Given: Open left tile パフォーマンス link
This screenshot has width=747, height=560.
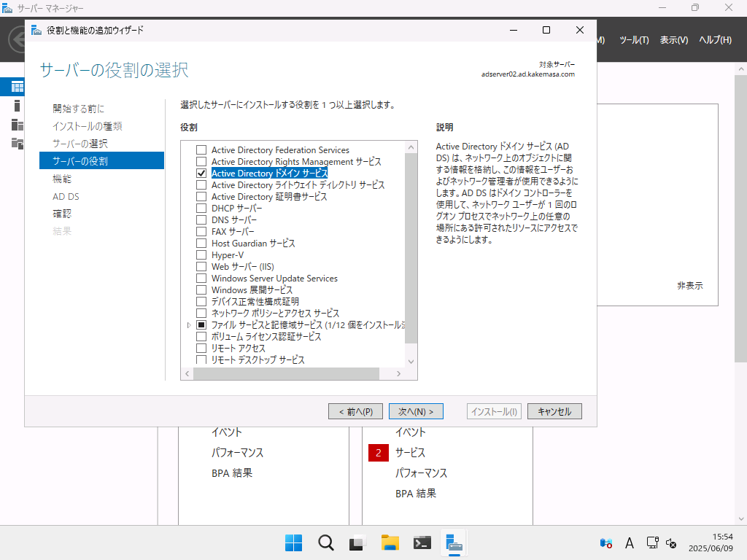Looking at the screenshot, I should tap(237, 453).
